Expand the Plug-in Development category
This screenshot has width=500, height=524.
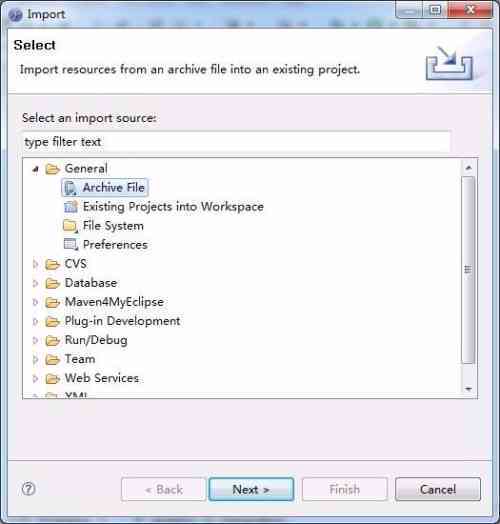35,321
